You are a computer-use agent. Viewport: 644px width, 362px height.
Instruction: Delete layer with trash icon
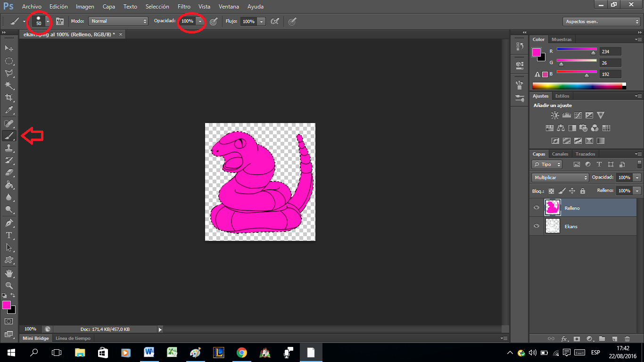[627, 338]
